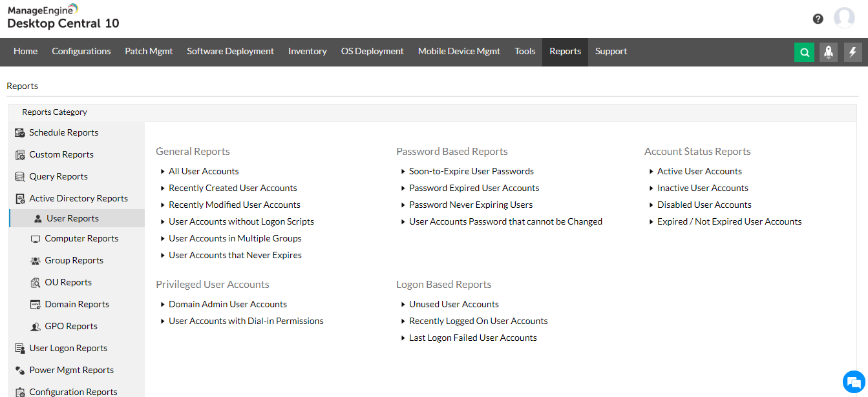Viewport: 868px width, 397px height.
Task: Open the Soon-to-Expire User Passwords report
Action: click(471, 171)
